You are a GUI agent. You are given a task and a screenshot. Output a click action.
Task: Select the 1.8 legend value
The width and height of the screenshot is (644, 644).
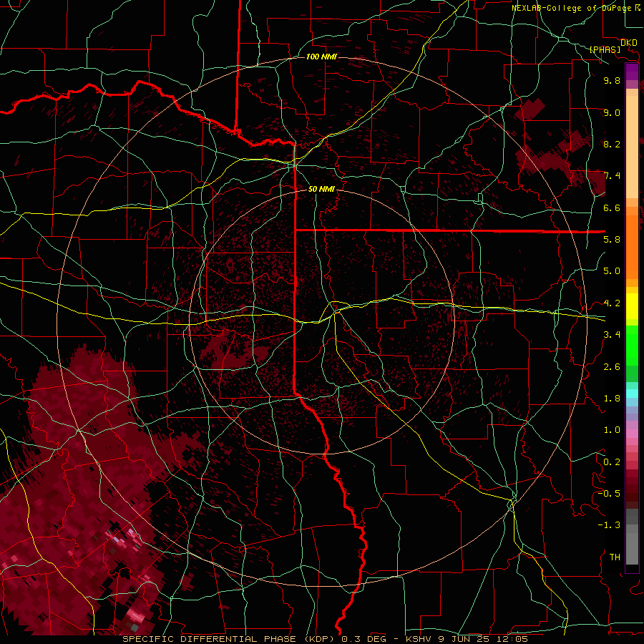click(x=612, y=399)
